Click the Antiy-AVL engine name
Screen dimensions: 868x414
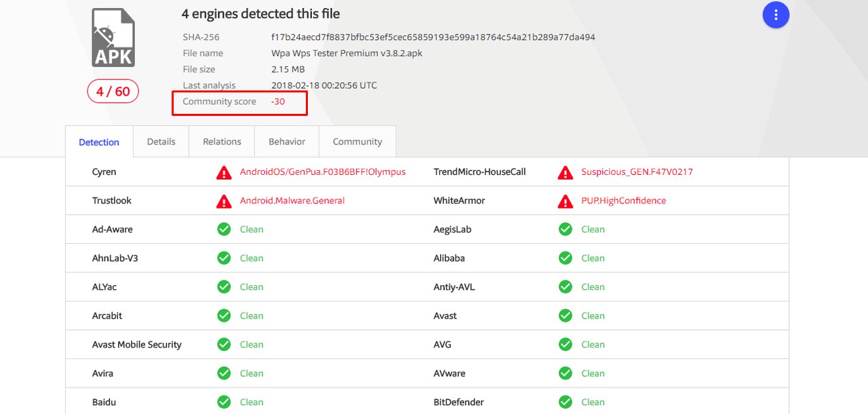click(454, 287)
